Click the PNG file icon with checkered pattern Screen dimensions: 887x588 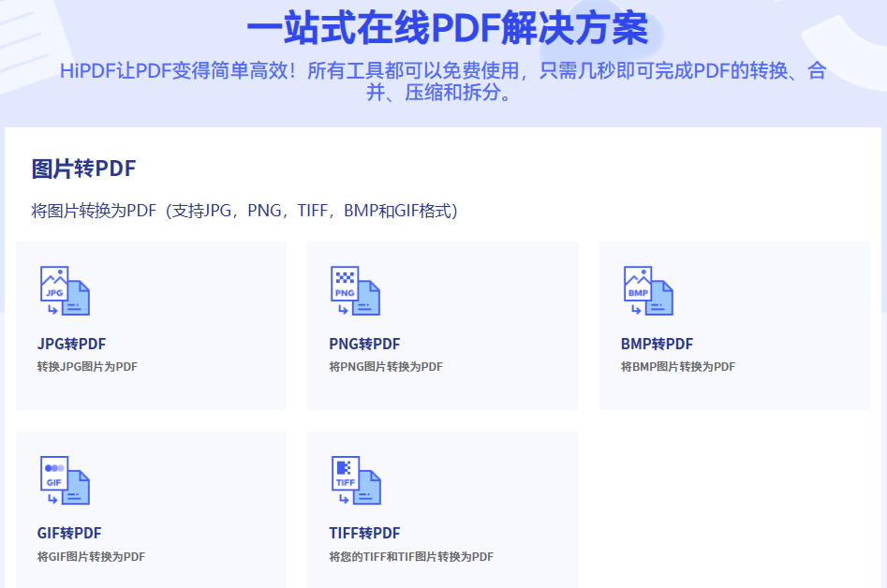click(x=355, y=291)
